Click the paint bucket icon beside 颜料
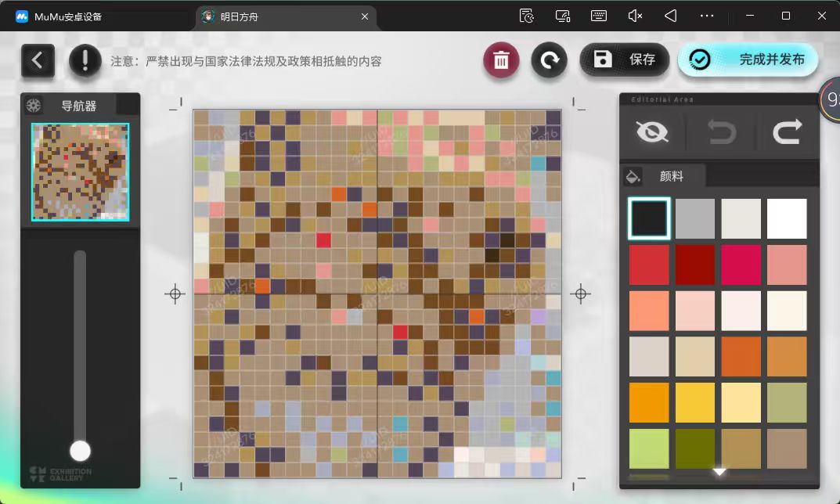 (x=633, y=176)
